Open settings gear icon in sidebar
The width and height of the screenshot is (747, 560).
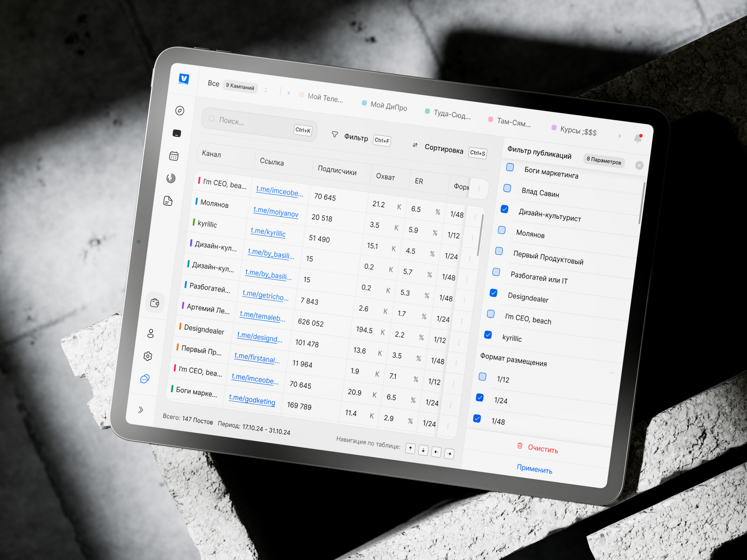click(148, 356)
